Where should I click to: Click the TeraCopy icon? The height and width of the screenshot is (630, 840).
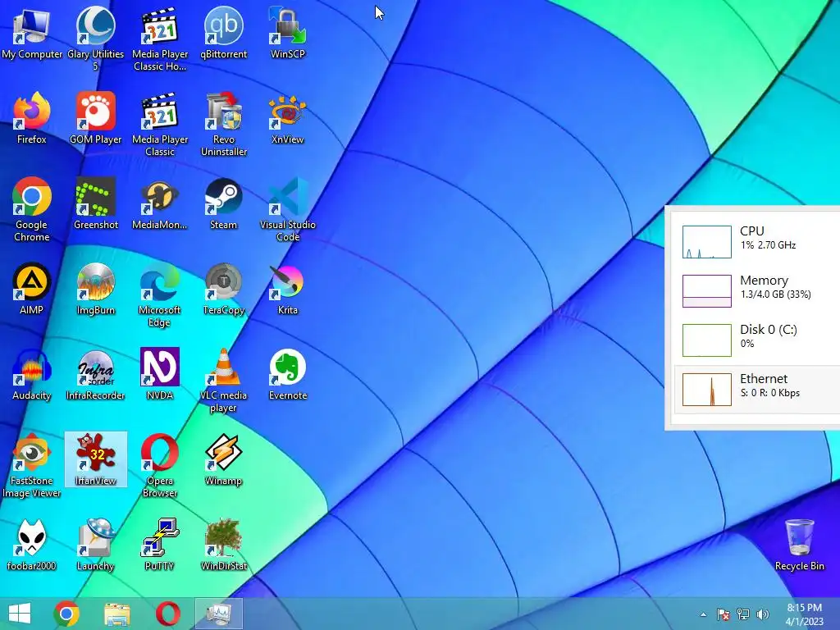pyautogui.click(x=224, y=288)
